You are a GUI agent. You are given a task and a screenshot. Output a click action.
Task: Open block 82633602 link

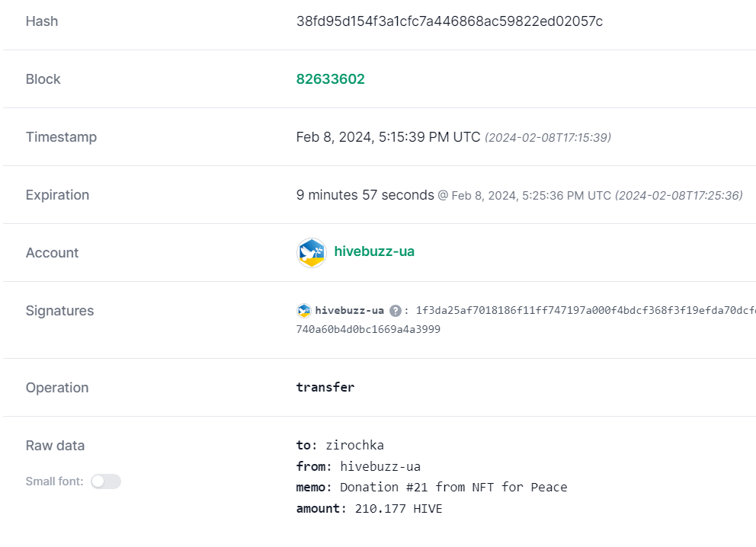[330, 79]
